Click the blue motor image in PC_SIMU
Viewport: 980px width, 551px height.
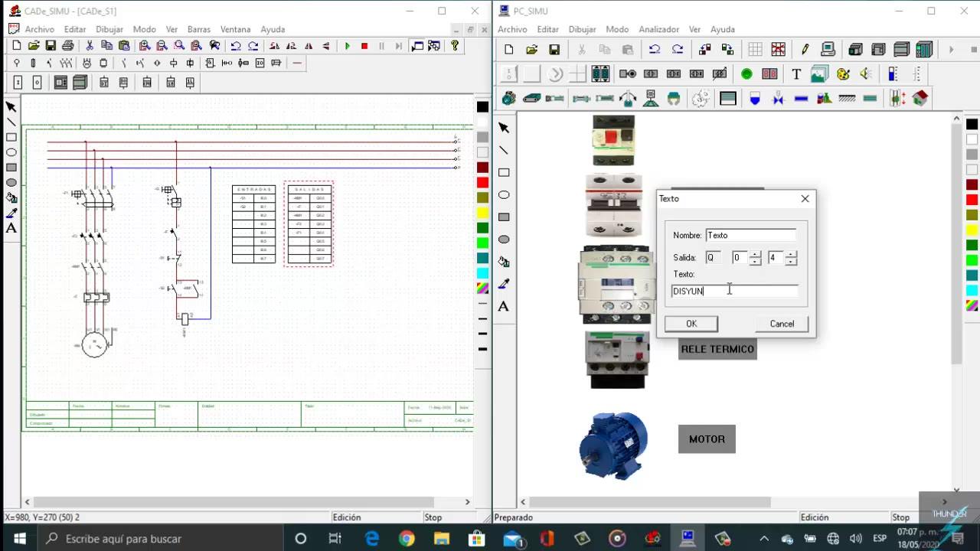(613, 445)
